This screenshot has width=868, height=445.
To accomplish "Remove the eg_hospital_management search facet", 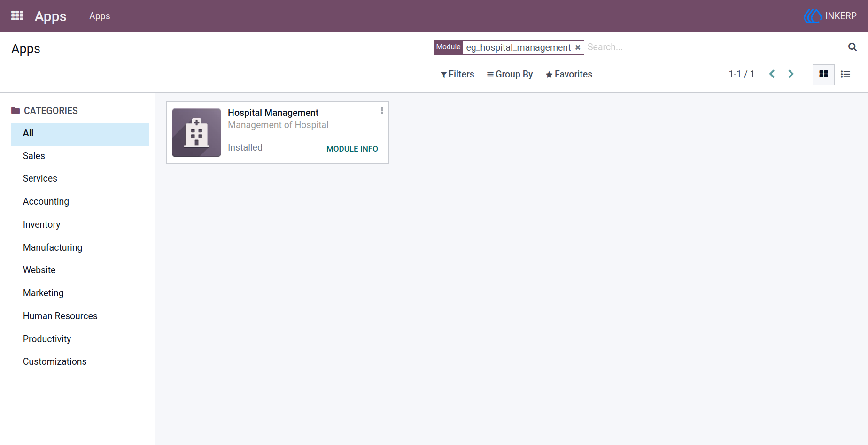I will (578, 47).
